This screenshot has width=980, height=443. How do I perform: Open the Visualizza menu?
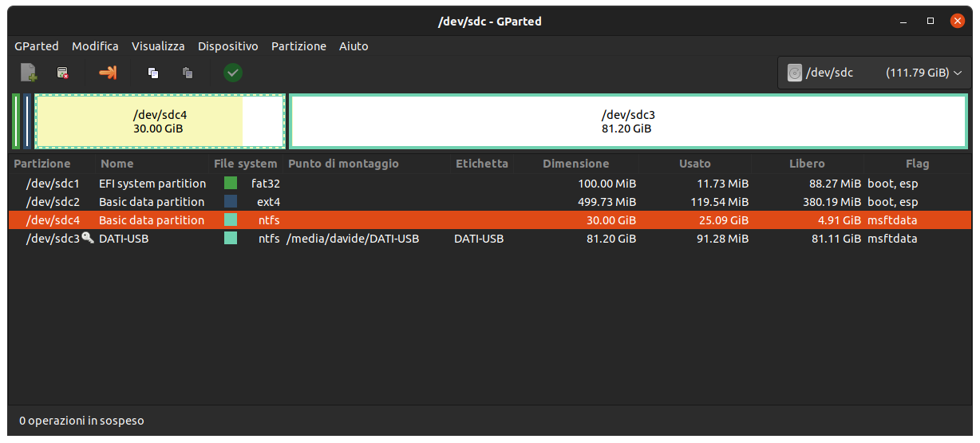pos(158,46)
